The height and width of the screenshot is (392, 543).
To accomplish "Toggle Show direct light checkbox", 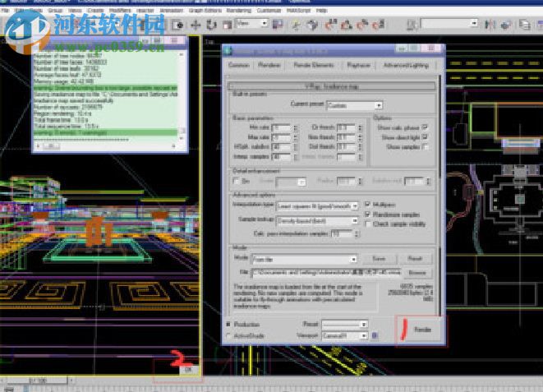I will pyautogui.click(x=426, y=137).
